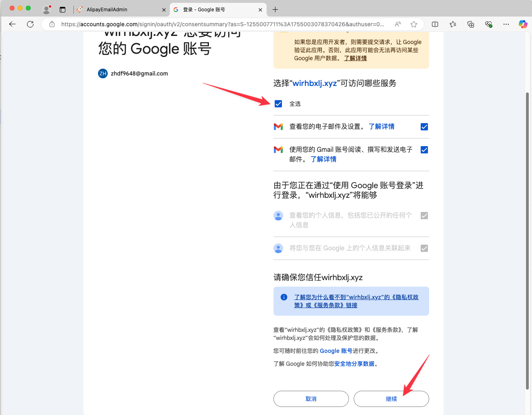This screenshot has height=415, width=532.
Task: Click the Gmail icon beside 查看您的电子邮件
Action: pos(278,127)
